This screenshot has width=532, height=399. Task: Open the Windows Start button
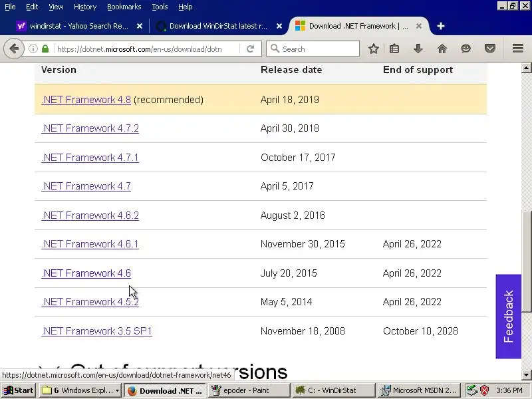point(19,390)
